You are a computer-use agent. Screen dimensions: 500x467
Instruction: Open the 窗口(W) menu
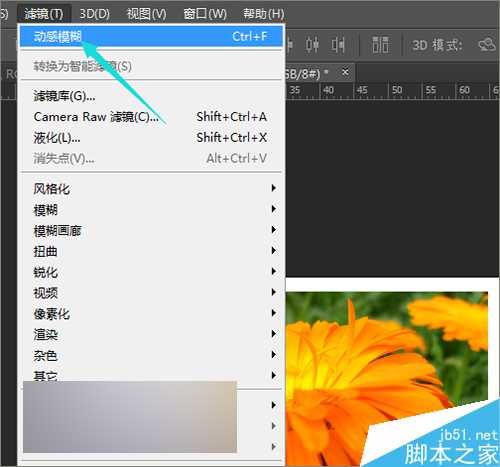205,14
